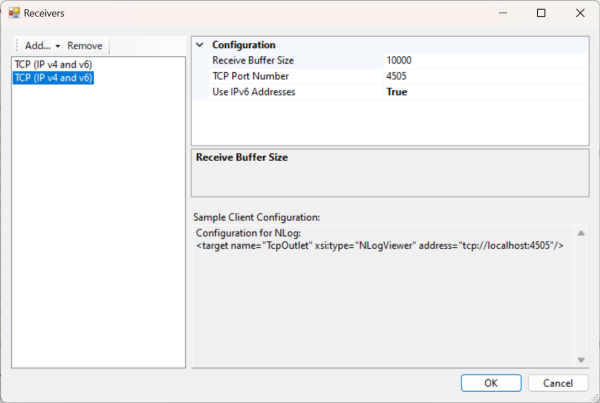Select the highlighted second TCP receiver
Image resolution: width=600 pixels, height=403 pixels.
[x=52, y=77]
